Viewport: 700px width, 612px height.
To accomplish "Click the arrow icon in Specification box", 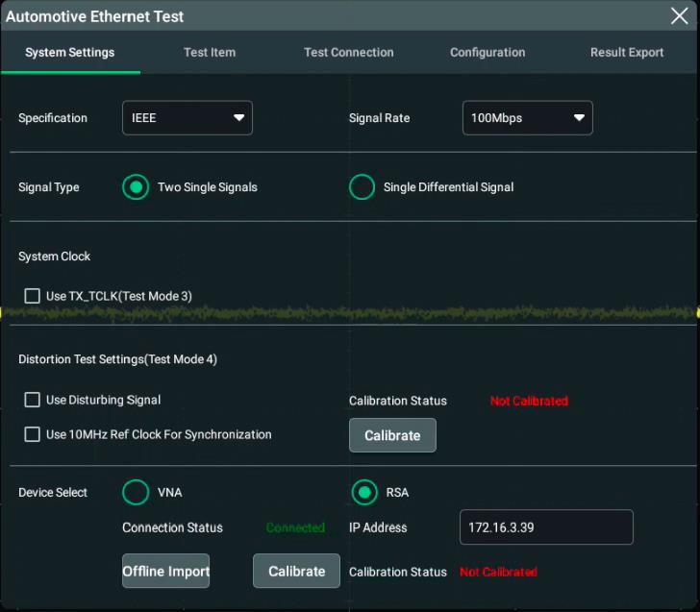I will coord(238,118).
